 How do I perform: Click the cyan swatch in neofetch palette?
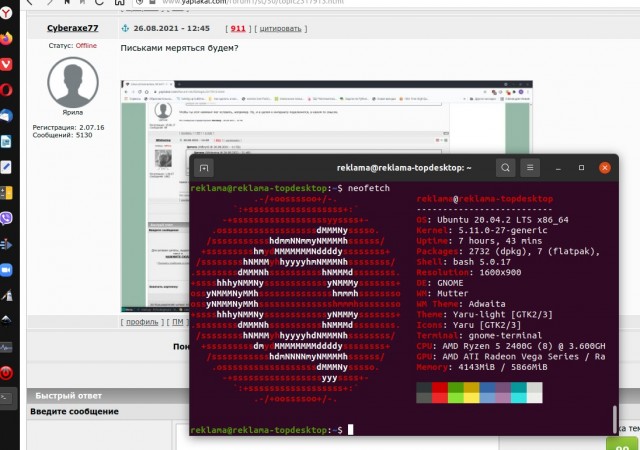pyautogui.click(x=519, y=393)
